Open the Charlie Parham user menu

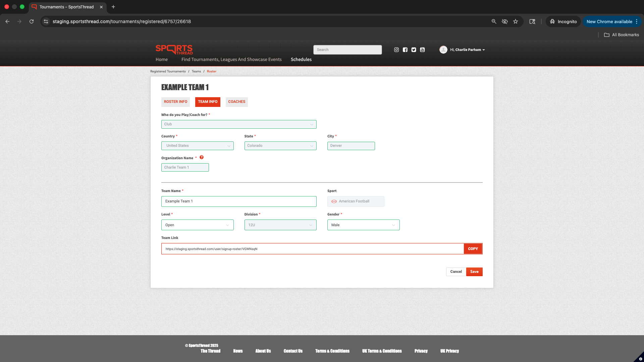pos(467,50)
